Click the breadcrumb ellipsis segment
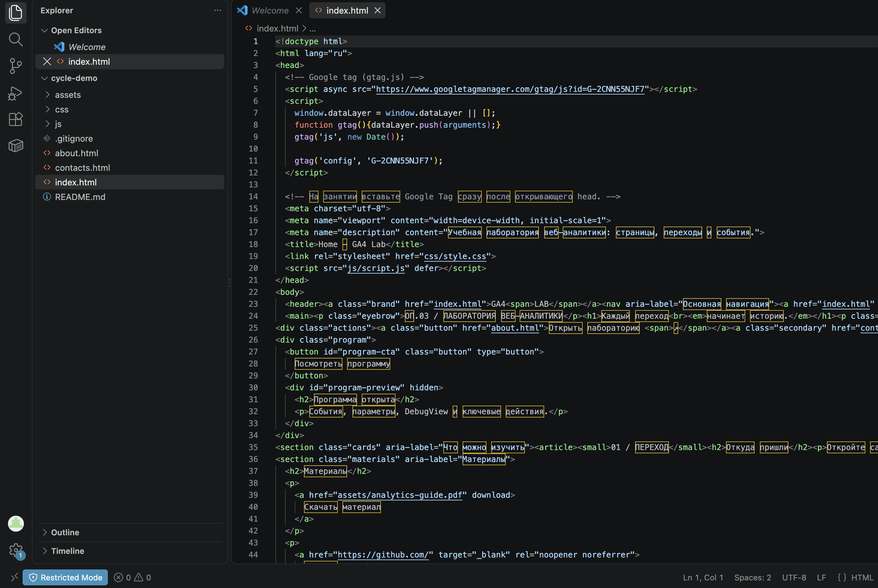 (x=313, y=29)
